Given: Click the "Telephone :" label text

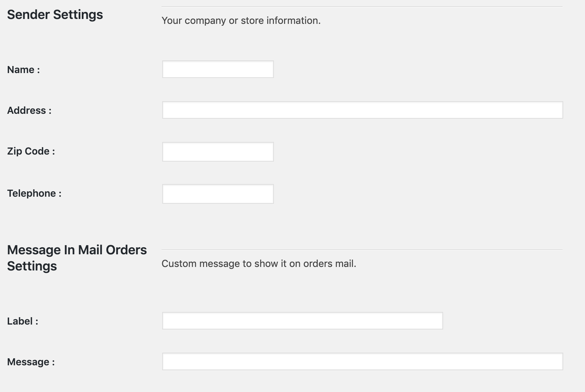Looking at the screenshot, I should pyautogui.click(x=34, y=193).
